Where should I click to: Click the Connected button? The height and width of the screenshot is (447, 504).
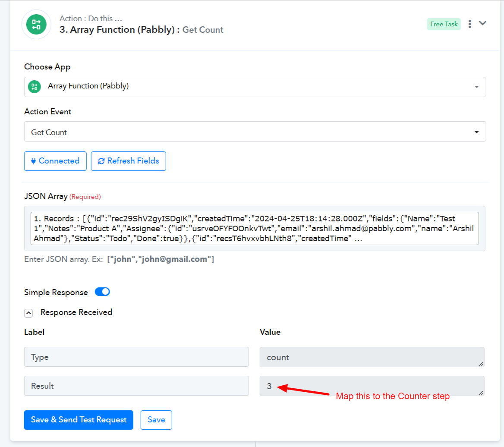55,161
